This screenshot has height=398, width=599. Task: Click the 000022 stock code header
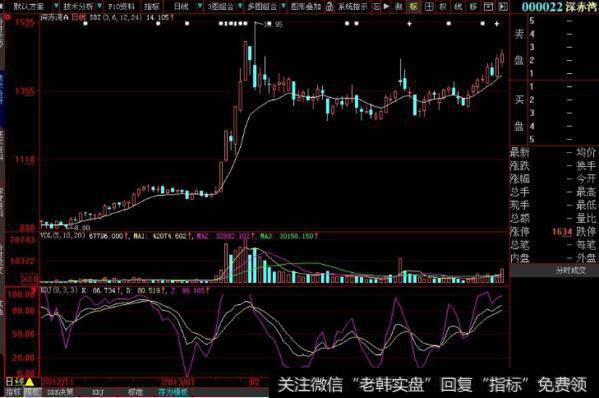click(x=542, y=7)
